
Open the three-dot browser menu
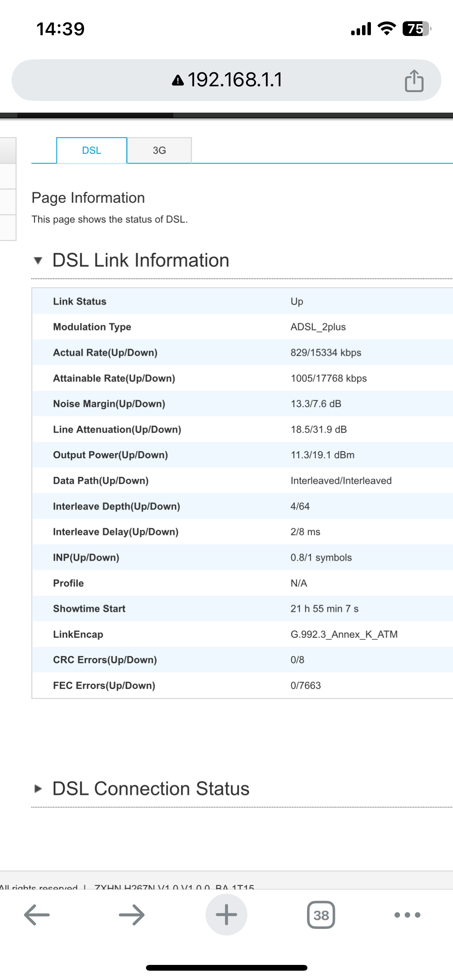(x=407, y=915)
